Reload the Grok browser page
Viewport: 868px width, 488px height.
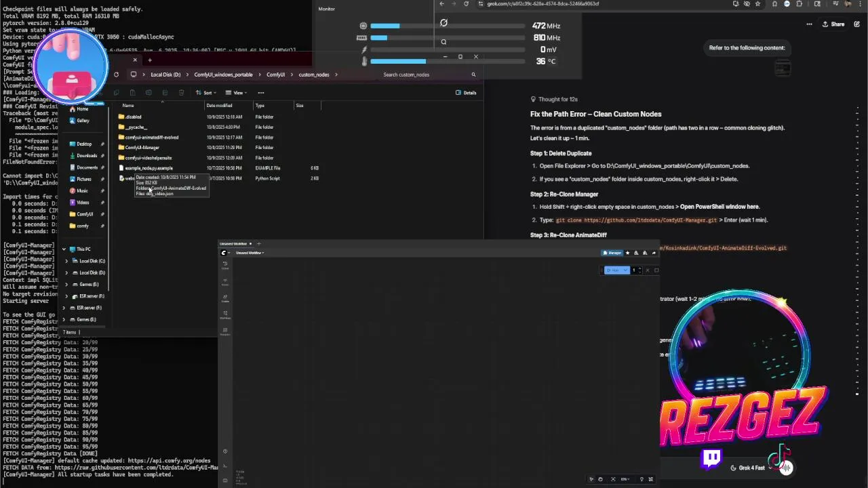466,4
